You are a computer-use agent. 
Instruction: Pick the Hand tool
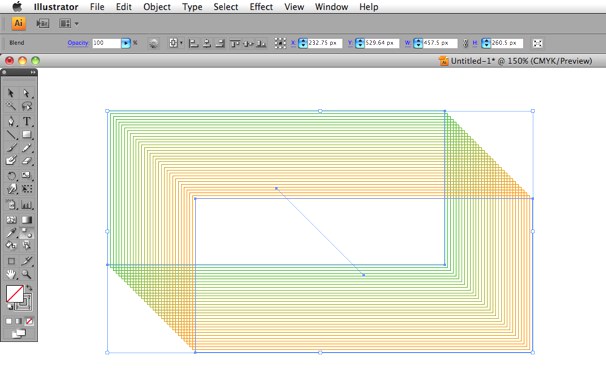click(x=11, y=274)
